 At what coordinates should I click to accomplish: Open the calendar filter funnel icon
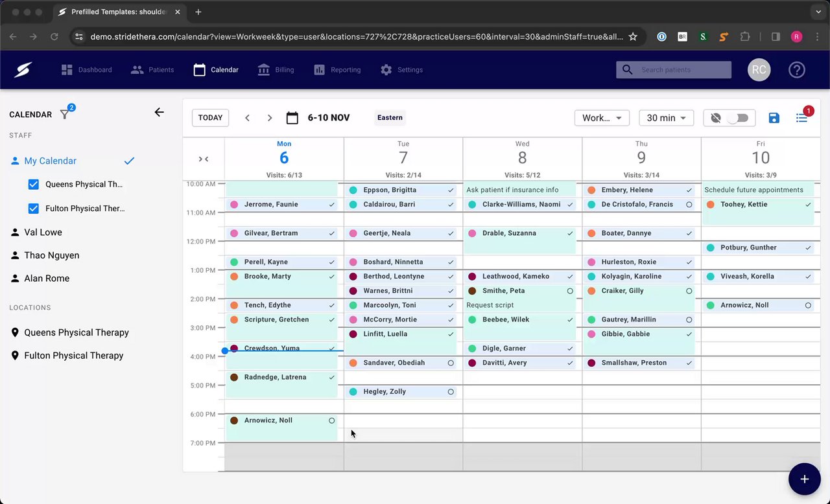point(65,114)
